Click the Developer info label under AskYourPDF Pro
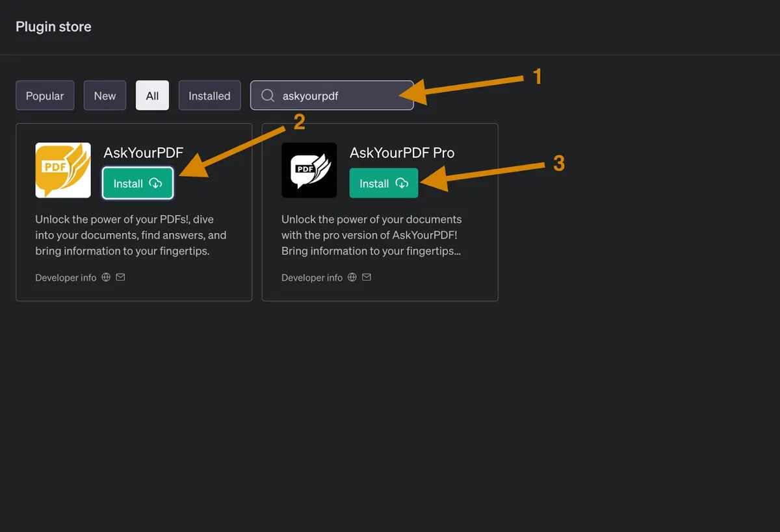This screenshot has width=780, height=532. (312, 277)
